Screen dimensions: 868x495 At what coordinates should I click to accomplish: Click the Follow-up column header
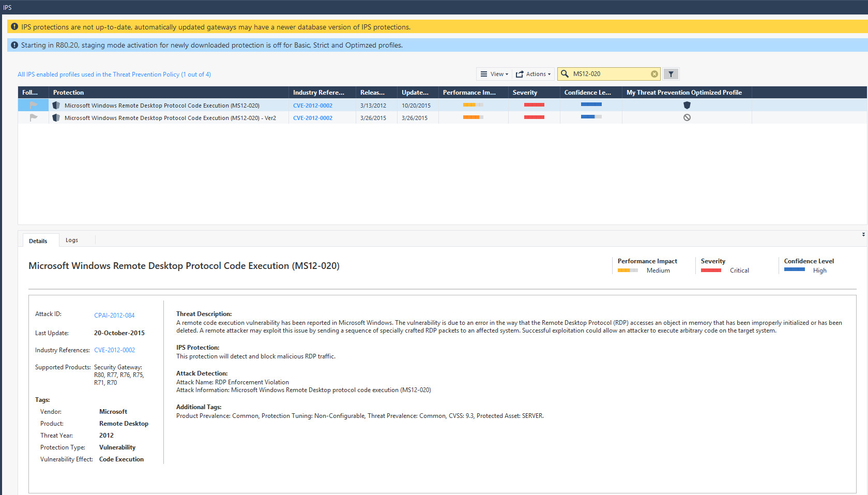[33, 93]
